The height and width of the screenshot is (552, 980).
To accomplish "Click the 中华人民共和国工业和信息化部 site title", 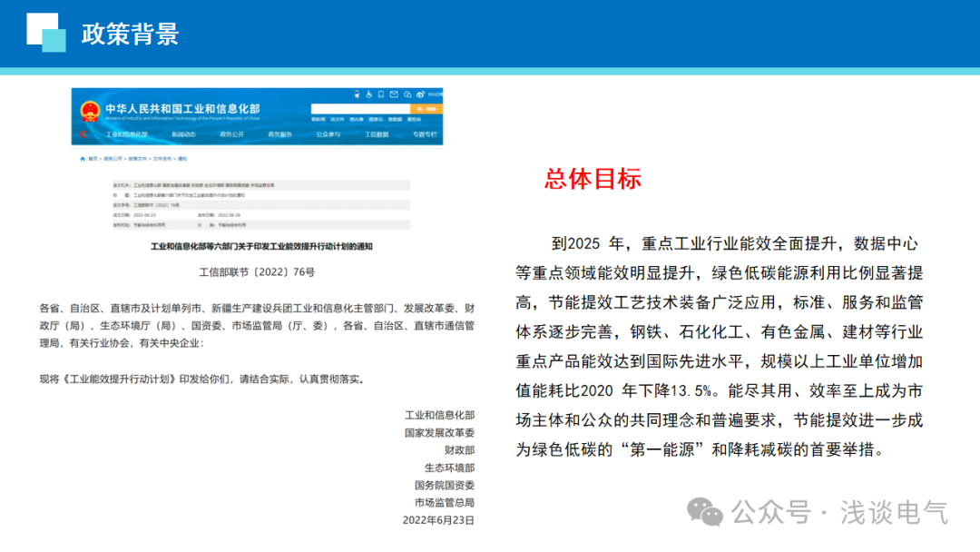I will [x=182, y=109].
